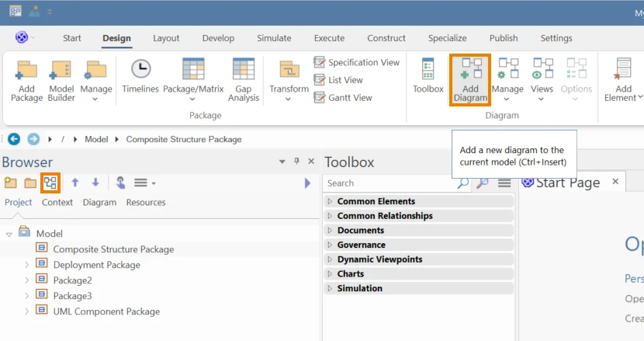The height and width of the screenshot is (341, 644).
Task: Click the Toolbox Search input field
Action: click(x=390, y=183)
